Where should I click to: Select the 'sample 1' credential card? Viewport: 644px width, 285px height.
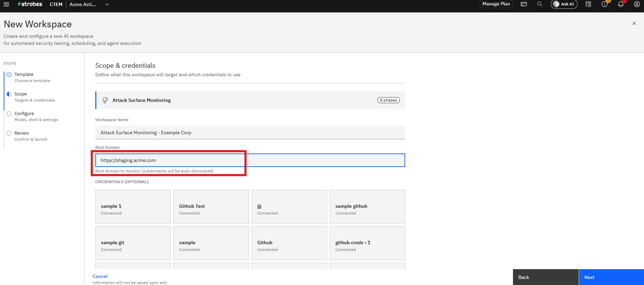(133, 207)
